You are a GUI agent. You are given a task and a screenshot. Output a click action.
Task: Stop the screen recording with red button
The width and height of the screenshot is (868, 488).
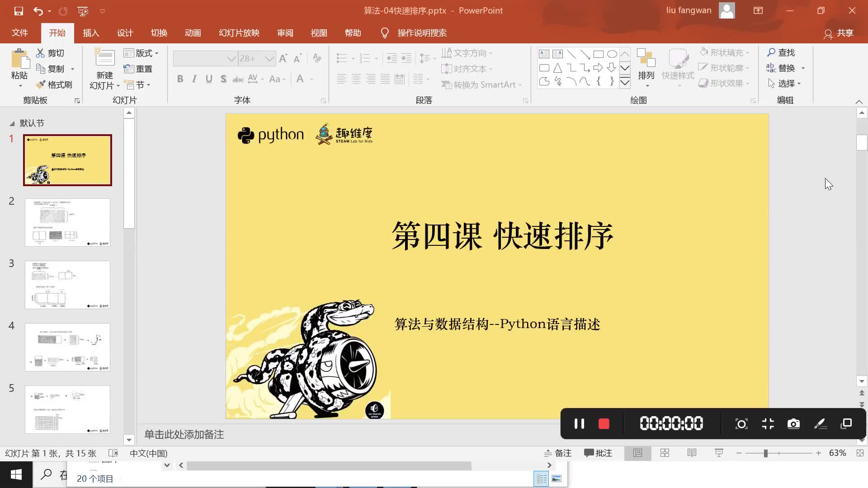(604, 424)
